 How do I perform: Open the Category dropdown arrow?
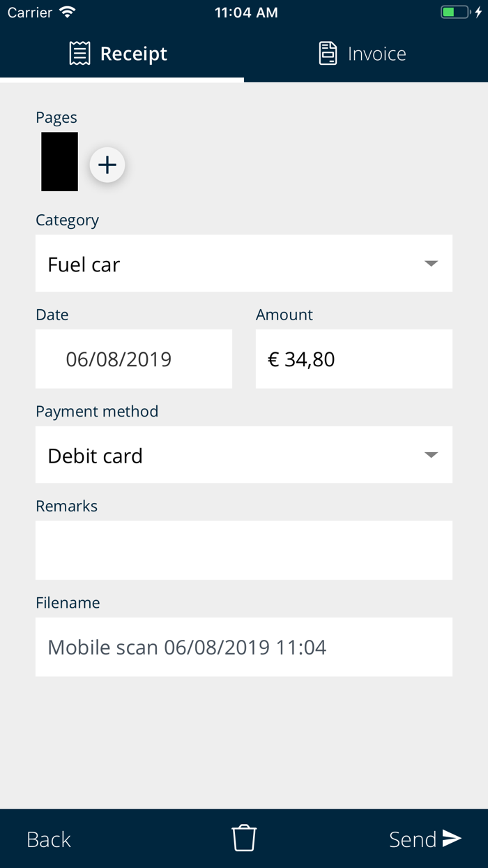pyautogui.click(x=431, y=264)
